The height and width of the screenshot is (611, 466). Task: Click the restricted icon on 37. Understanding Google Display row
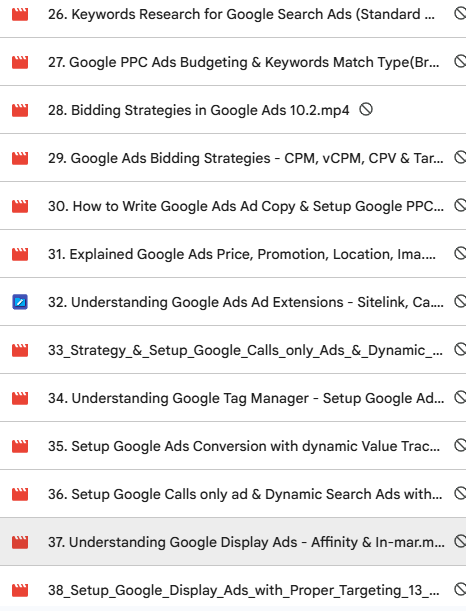click(x=460, y=541)
